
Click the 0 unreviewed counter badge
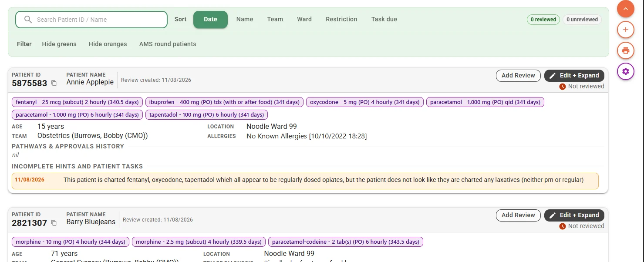click(582, 20)
